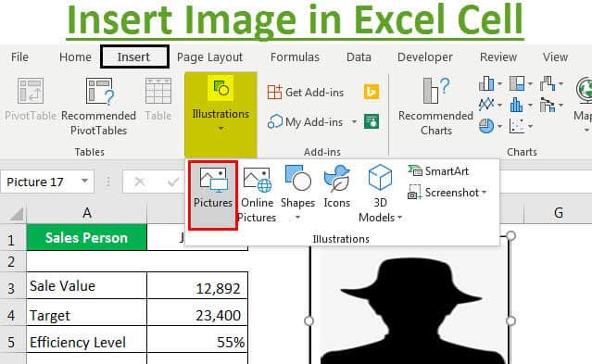Select row 5 header
The image size is (592, 364).
[x=11, y=342]
